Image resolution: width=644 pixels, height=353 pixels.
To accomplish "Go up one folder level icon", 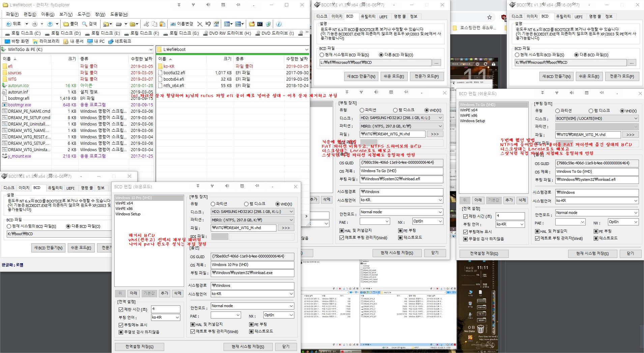I will tap(50, 24).
